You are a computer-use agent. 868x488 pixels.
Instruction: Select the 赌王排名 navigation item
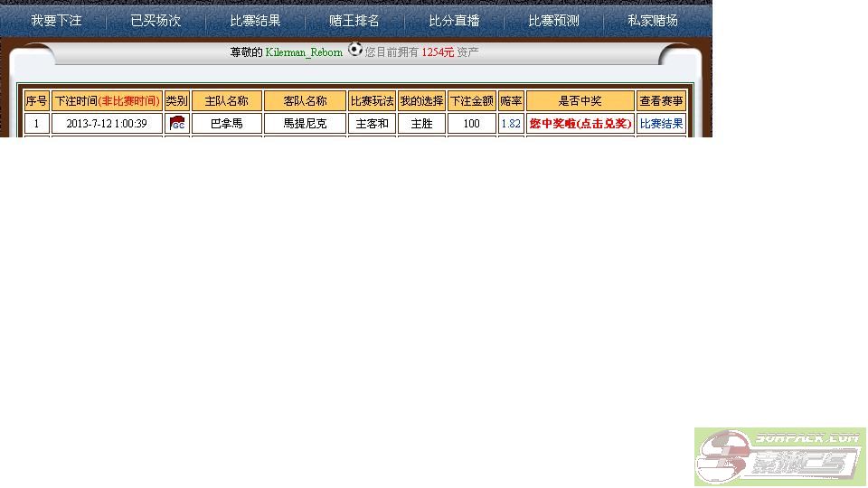pyautogui.click(x=354, y=20)
